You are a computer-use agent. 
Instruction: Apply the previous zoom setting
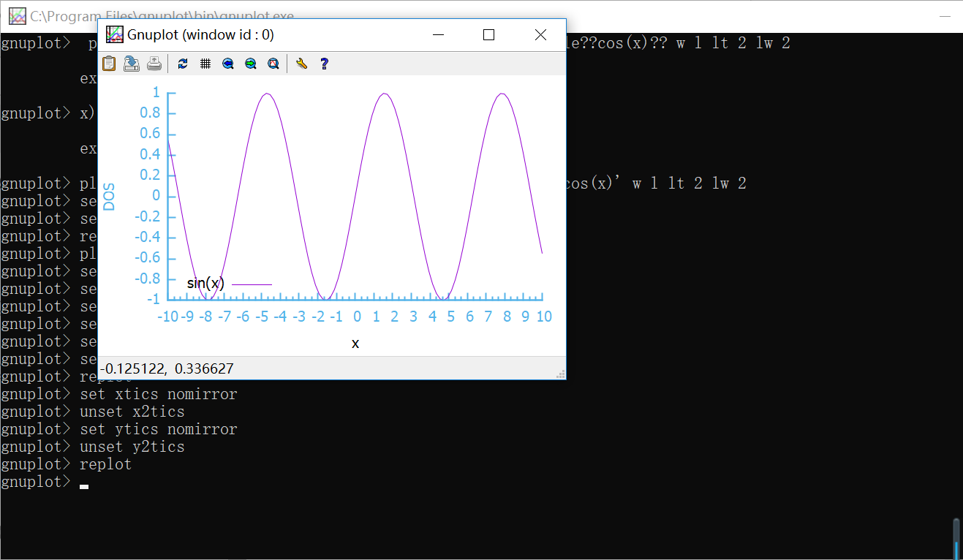tap(228, 64)
